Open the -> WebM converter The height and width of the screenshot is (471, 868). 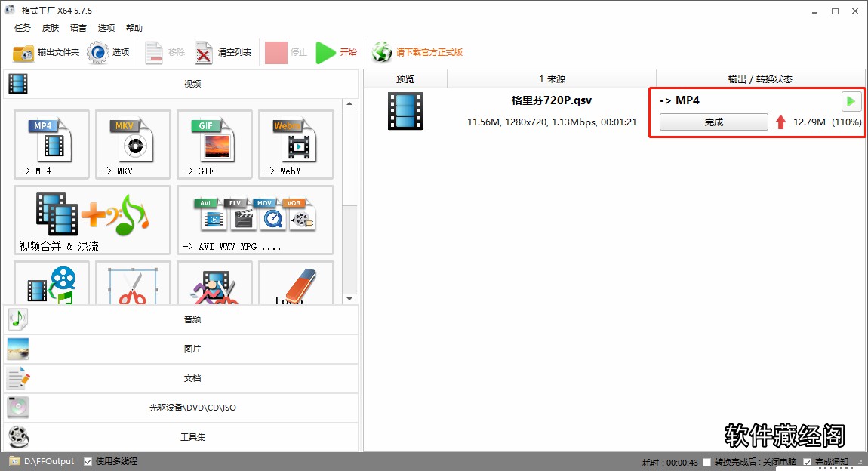point(295,143)
